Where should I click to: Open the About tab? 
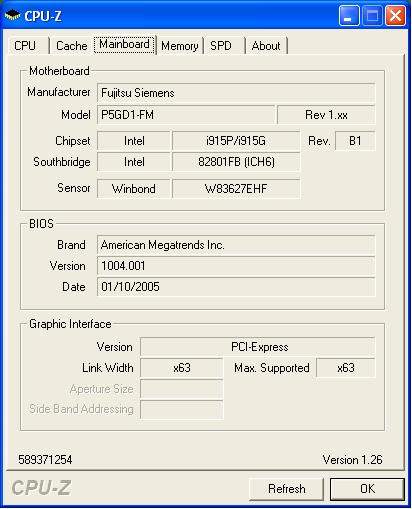[266, 46]
